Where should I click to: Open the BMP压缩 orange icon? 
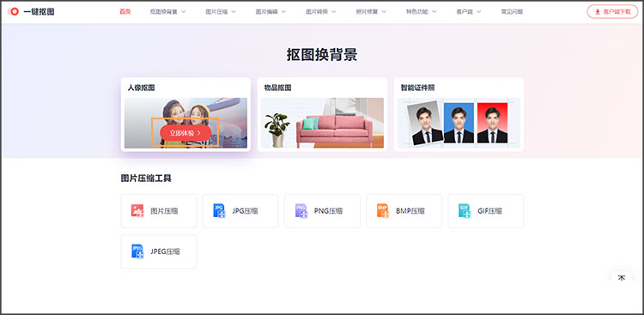tap(383, 210)
